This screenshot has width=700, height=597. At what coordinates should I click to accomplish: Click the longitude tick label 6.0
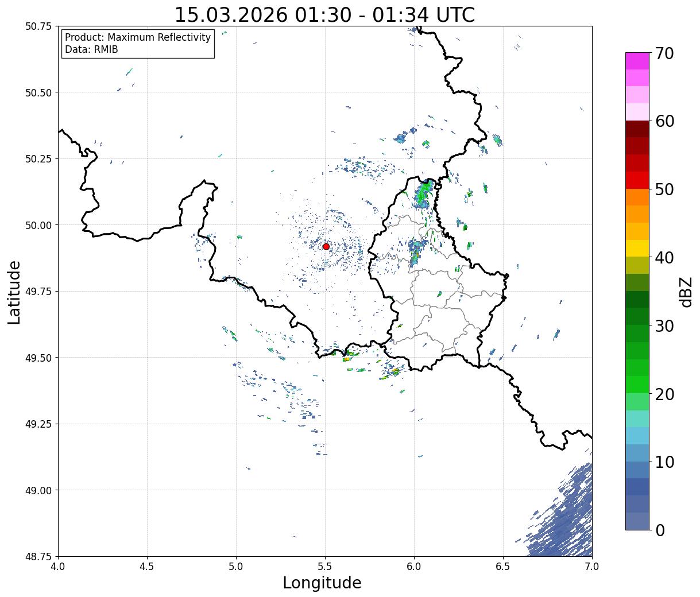[x=414, y=567]
